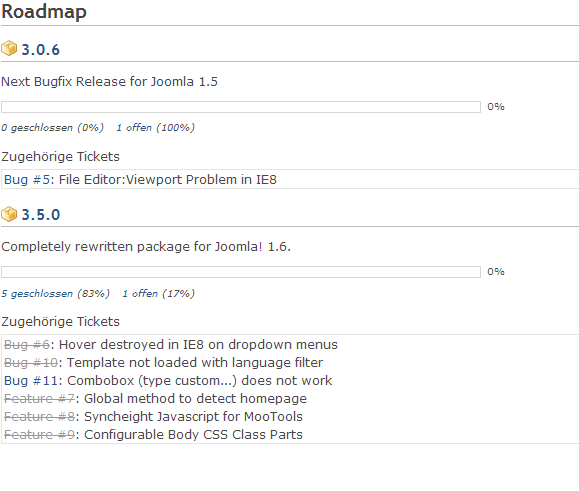This screenshot has height=491, width=579.
Task: Click the package icon beside version 3.5.0
Action: point(9,214)
